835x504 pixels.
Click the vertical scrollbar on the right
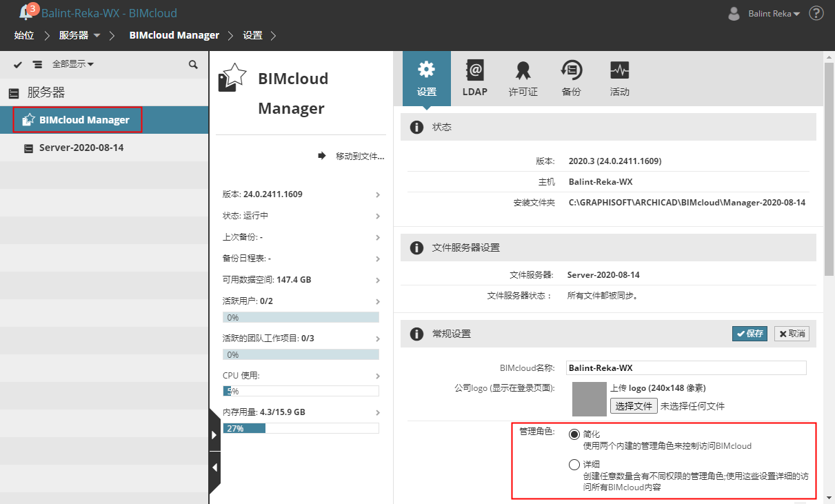tap(829, 169)
